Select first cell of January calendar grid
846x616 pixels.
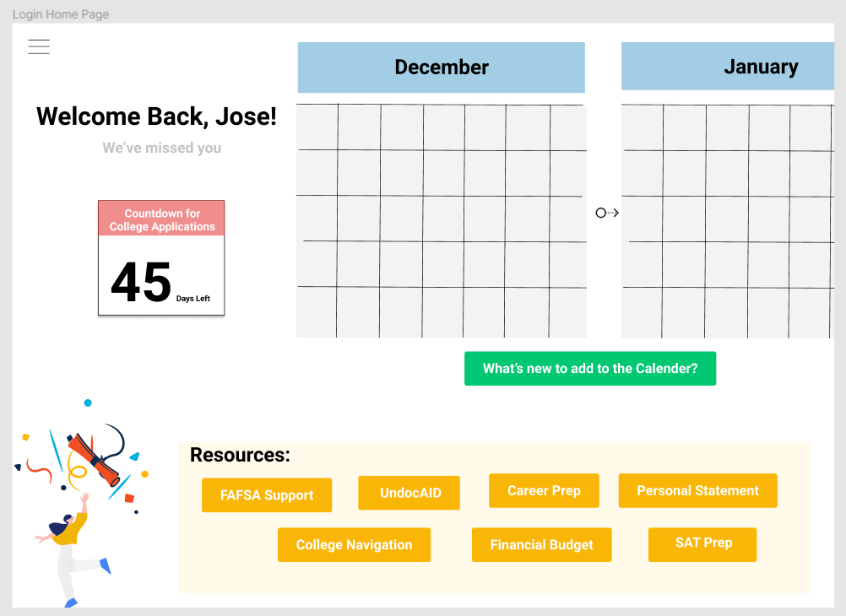click(x=643, y=127)
